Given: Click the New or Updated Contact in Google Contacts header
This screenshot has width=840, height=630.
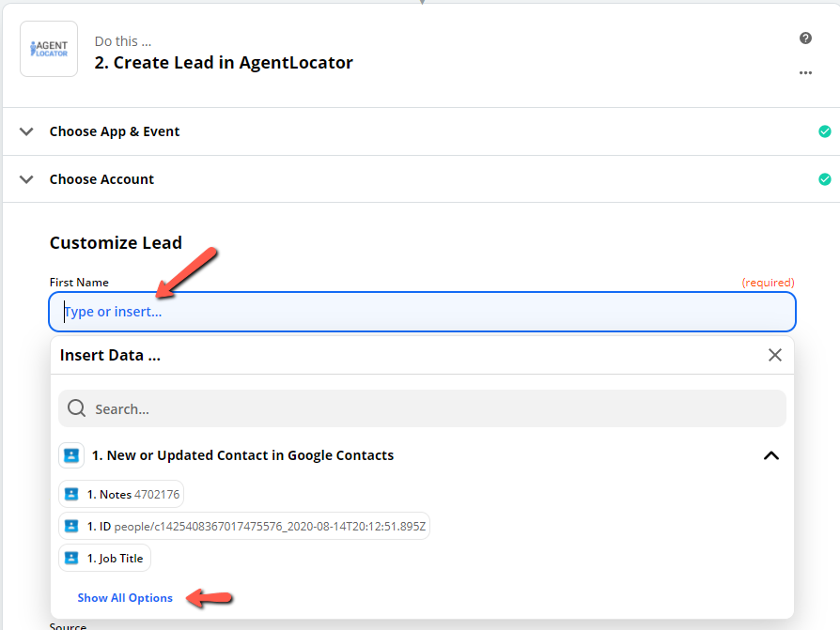Looking at the screenshot, I should [242, 455].
